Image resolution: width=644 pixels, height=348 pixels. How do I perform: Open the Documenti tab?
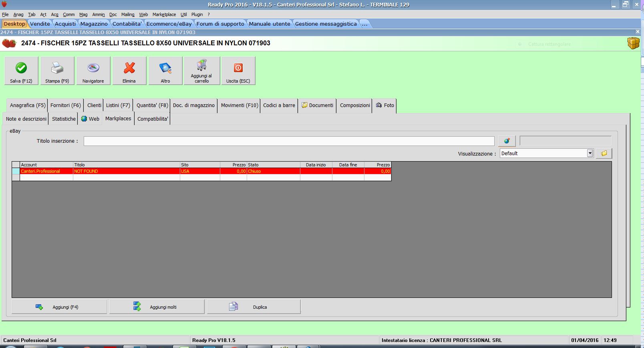point(317,105)
